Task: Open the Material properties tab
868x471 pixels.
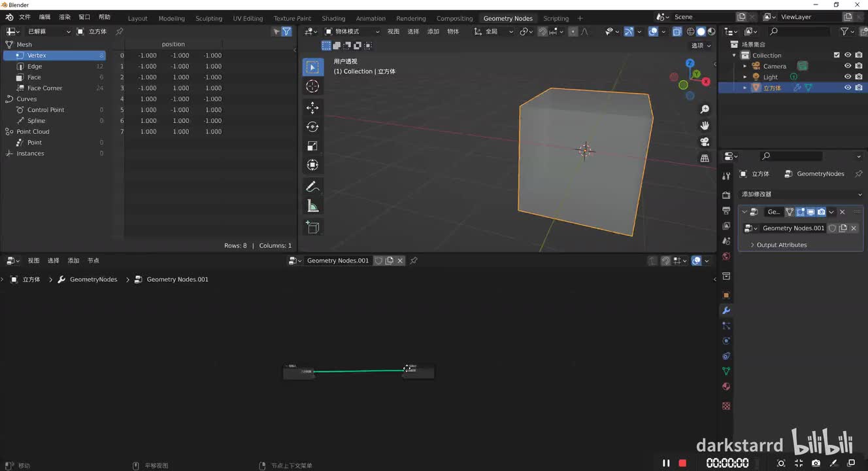Action: click(726, 387)
